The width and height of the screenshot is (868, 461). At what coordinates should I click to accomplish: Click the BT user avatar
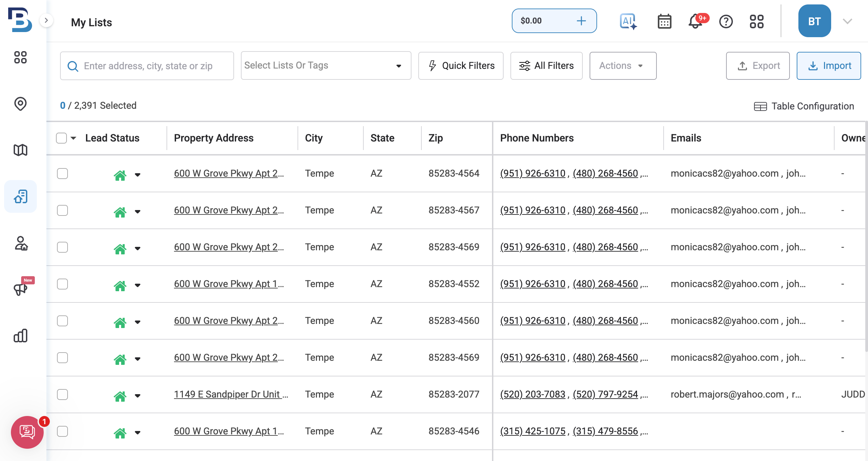814,21
